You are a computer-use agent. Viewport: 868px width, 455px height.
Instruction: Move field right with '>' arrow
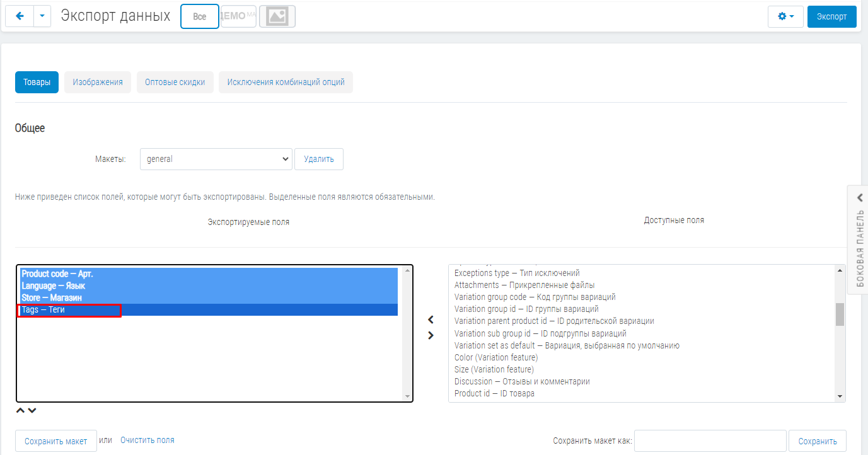(431, 335)
